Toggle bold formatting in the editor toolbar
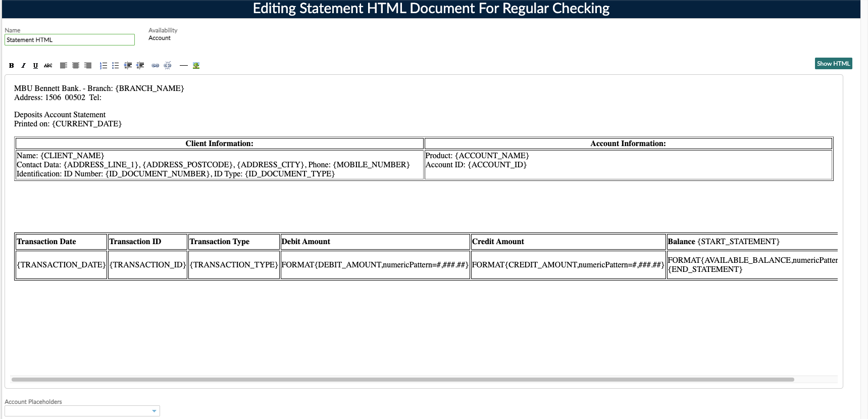868x419 pixels. 11,65
